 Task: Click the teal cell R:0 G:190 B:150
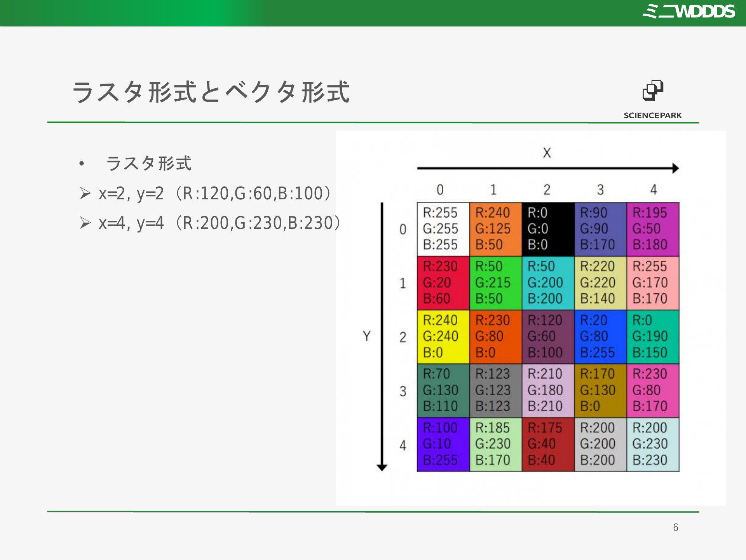(653, 337)
